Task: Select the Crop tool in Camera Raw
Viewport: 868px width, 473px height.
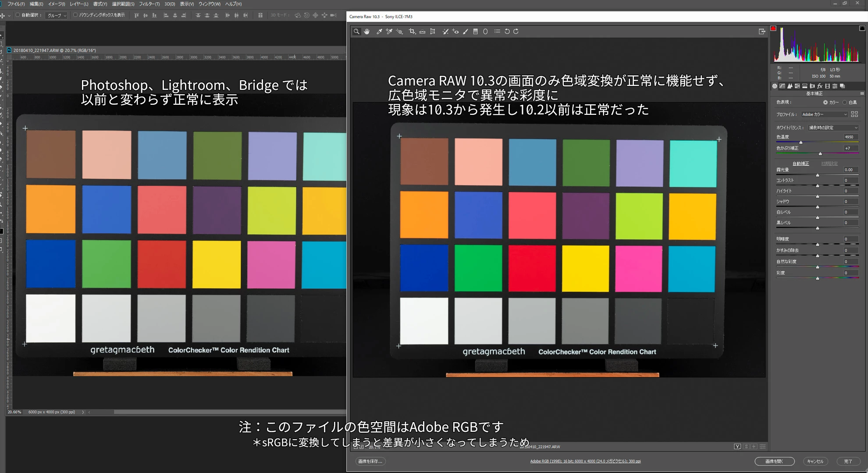Action: 412,32
